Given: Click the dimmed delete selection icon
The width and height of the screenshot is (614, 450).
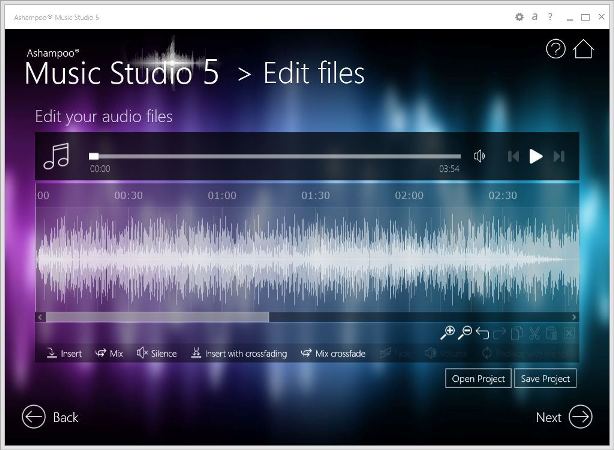Looking at the screenshot, I should (569, 333).
